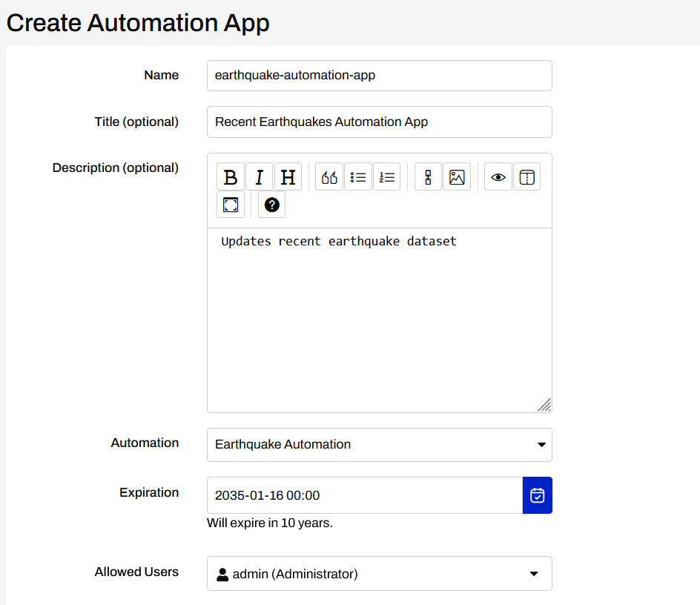Create a numbered list in description

386,177
